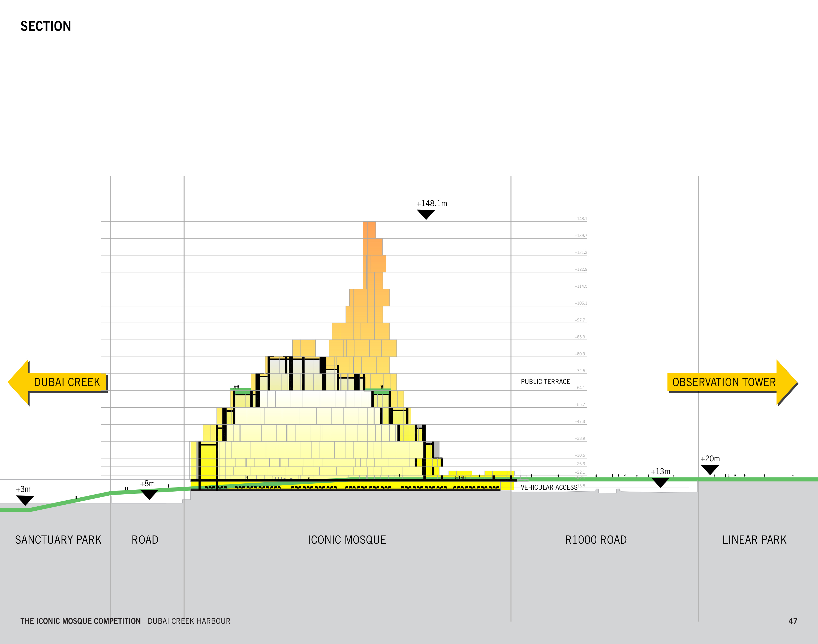The width and height of the screenshot is (818, 644).
Task: Select the +148.1m height label
Action: 431,203
